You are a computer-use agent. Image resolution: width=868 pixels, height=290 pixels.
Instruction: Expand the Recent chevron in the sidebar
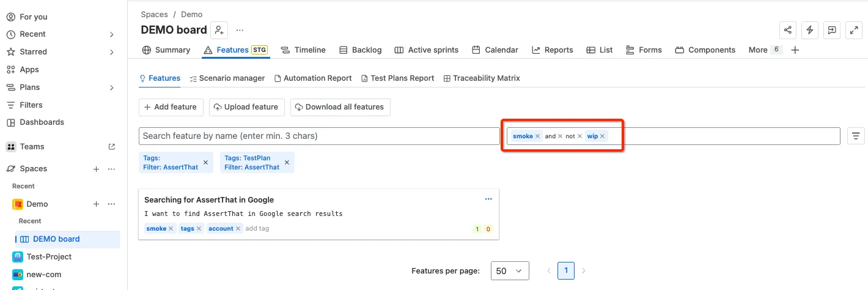(x=111, y=34)
